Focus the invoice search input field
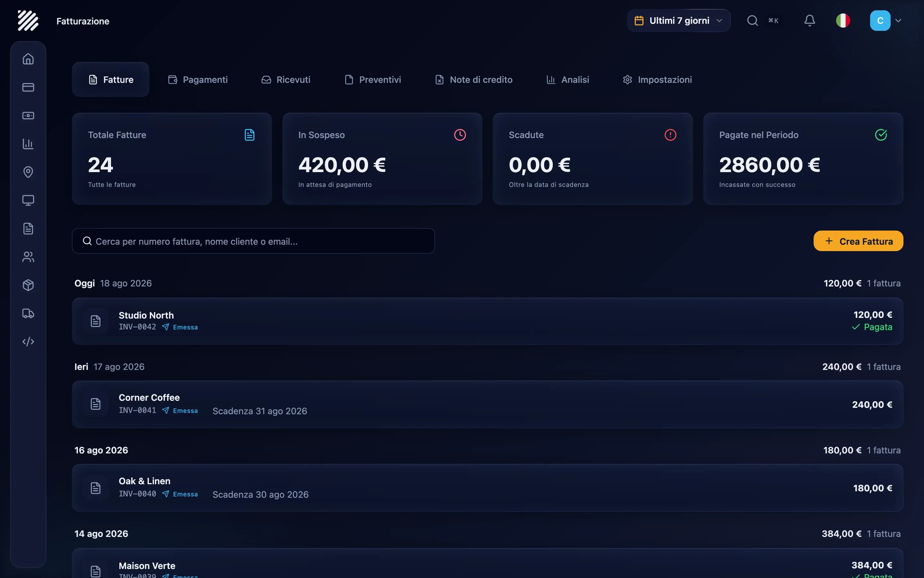 [253, 241]
